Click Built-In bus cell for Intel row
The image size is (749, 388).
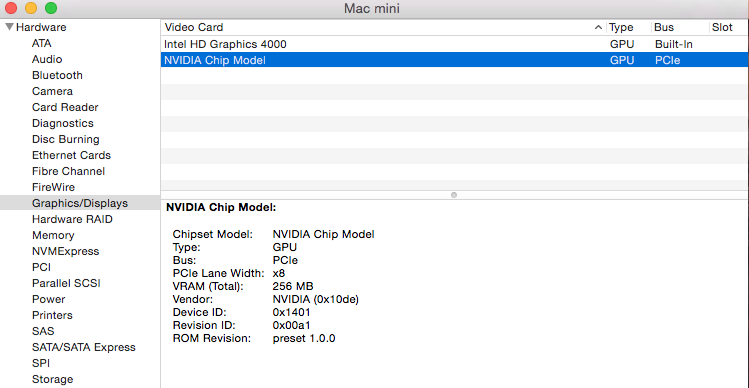click(674, 44)
